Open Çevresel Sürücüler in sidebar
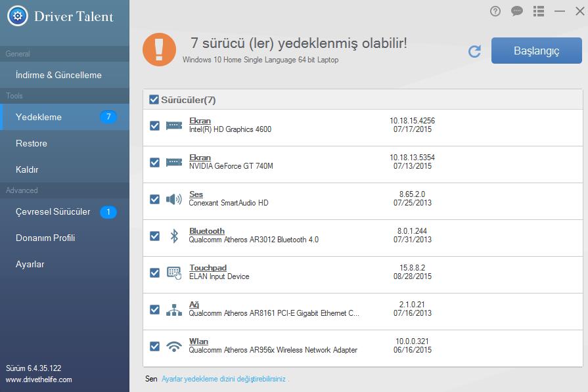Image resolution: width=588 pixels, height=392 pixels. click(53, 211)
